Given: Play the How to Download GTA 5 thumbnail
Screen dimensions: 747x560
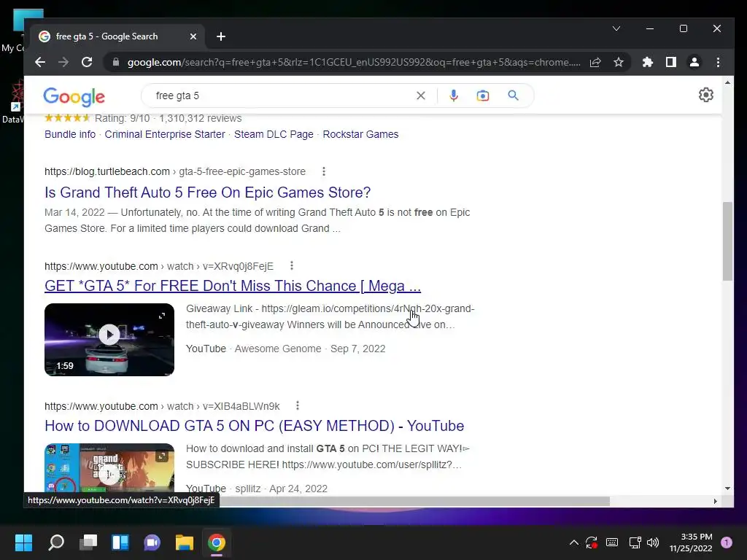Looking at the screenshot, I should (x=109, y=467).
